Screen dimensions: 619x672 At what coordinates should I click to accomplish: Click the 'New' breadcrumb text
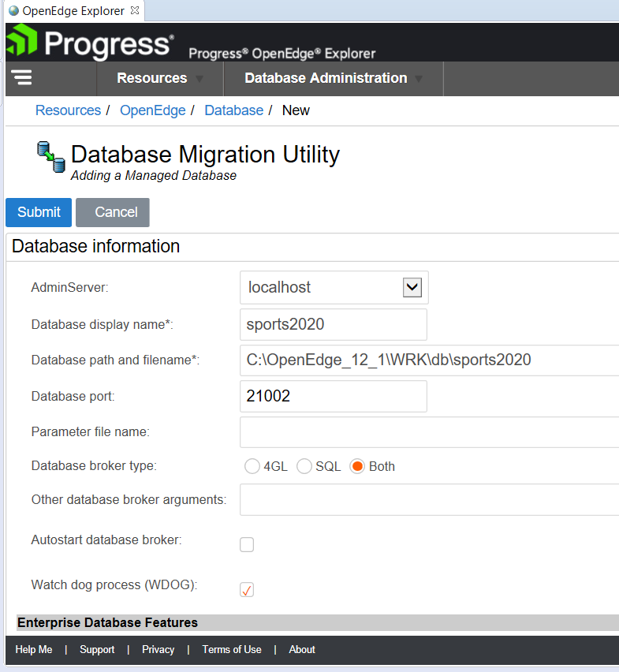coord(296,110)
